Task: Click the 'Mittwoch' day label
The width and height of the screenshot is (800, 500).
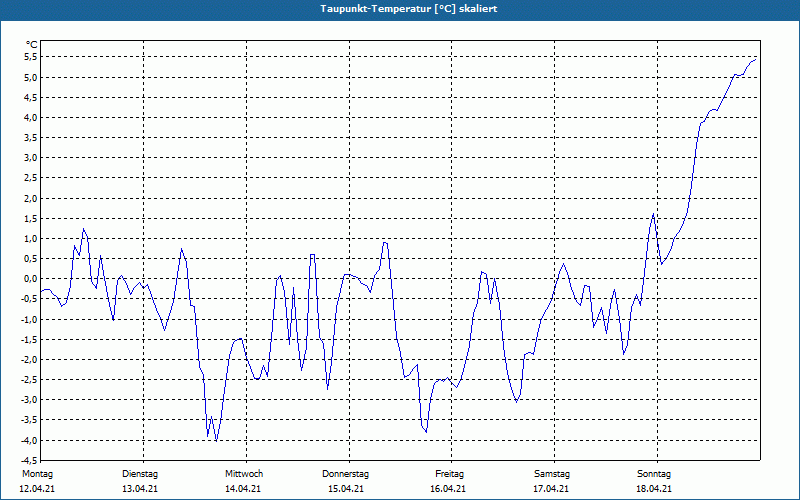Action: tap(244, 474)
